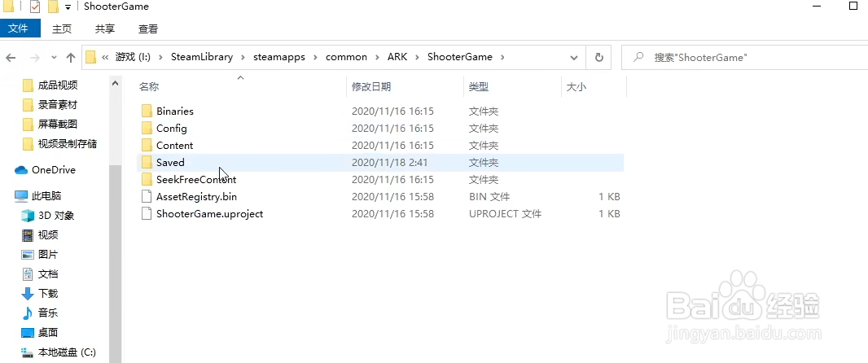Open 桌面 in navigation pane
This screenshot has height=363, width=868.
click(x=47, y=333)
